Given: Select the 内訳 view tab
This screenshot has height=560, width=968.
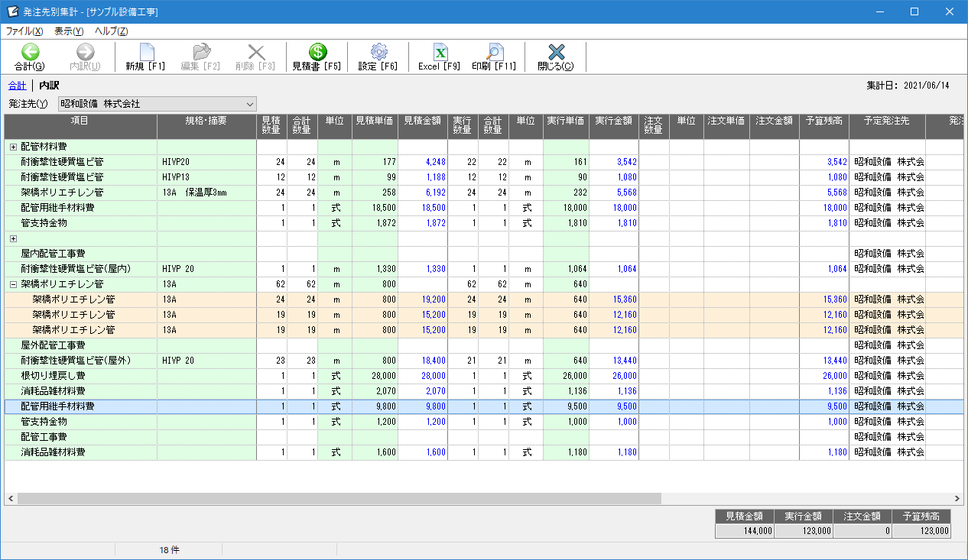Looking at the screenshot, I should [49, 86].
